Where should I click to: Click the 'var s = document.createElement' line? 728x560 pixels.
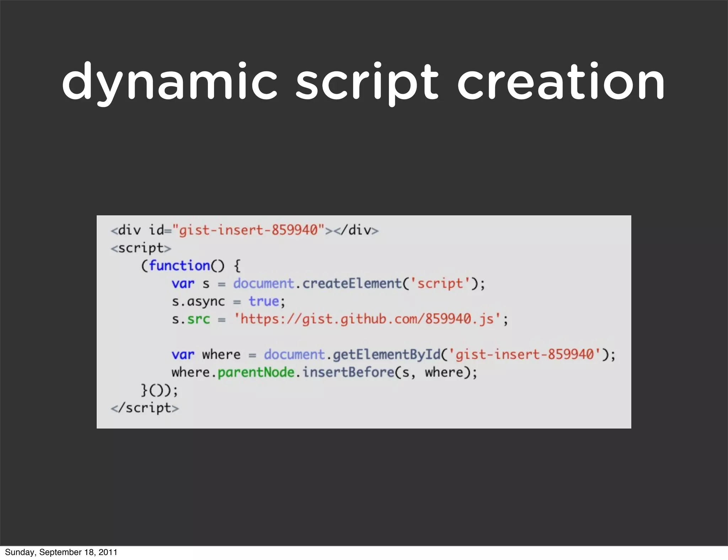[x=328, y=284]
